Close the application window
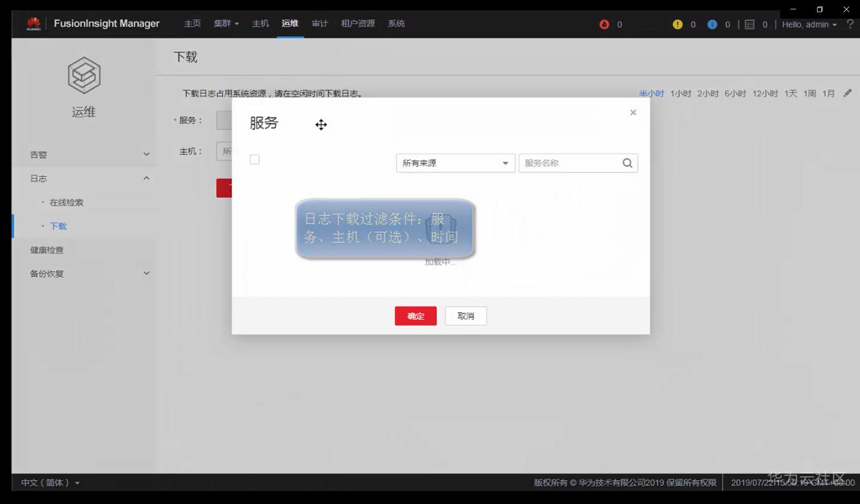This screenshot has height=504, width=860. 846,9
